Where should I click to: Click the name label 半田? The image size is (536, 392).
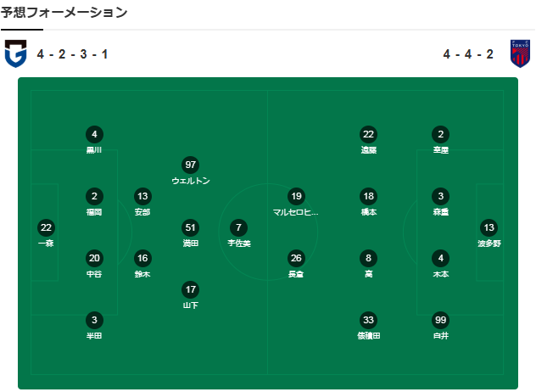94,336
